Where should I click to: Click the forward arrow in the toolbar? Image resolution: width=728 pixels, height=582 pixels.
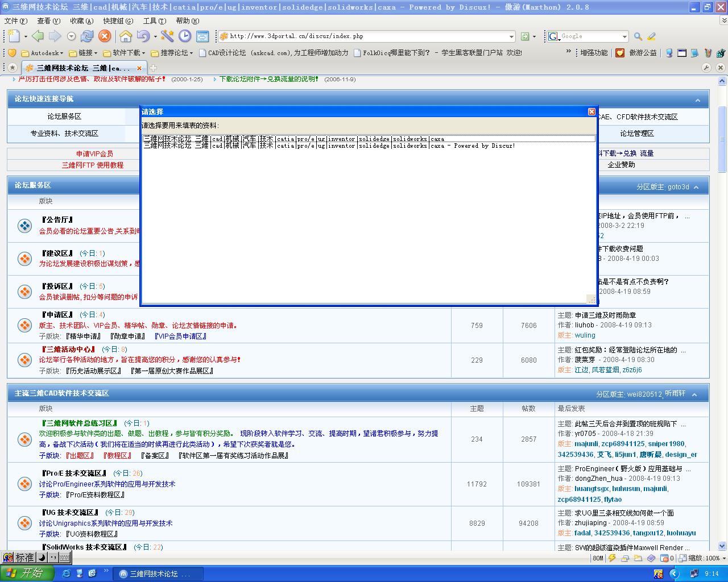point(55,36)
